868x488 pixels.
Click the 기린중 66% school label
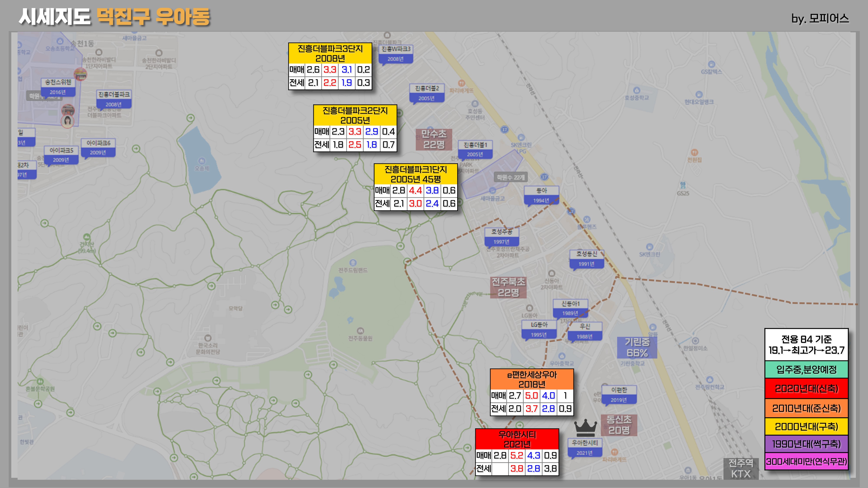pyautogui.click(x=637, y=347)
